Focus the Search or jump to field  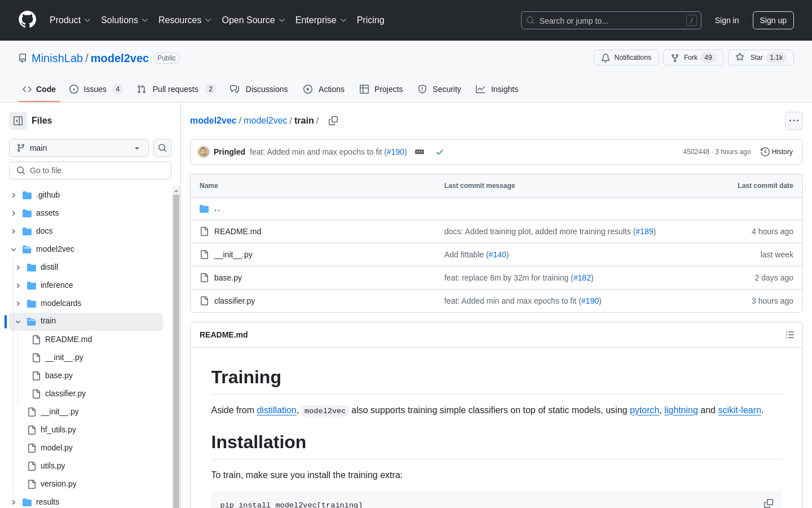(x=611, y=20)
